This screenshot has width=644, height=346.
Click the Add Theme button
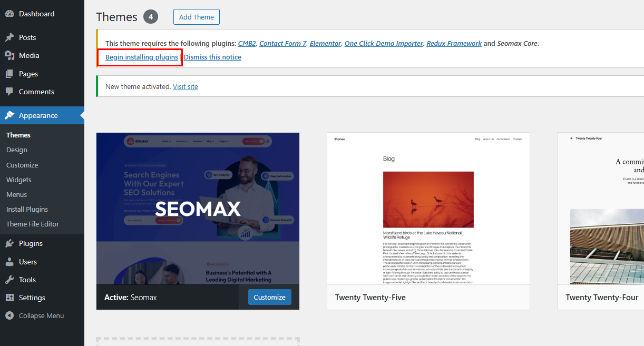tap(197, 17)
